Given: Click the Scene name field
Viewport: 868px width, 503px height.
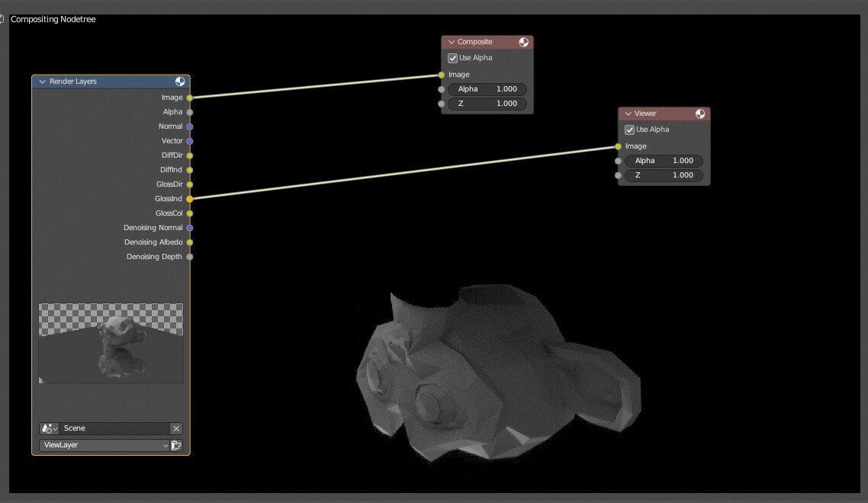Looking at the screenshot, I should (114, 428).
